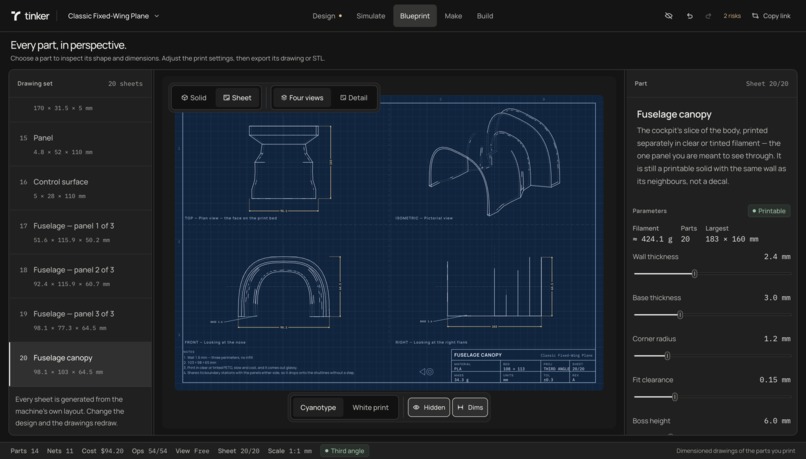The width and height of the screenshot is (806, 459).
Task: Adjust the Corner radius slider
Action: click(712, 356)
